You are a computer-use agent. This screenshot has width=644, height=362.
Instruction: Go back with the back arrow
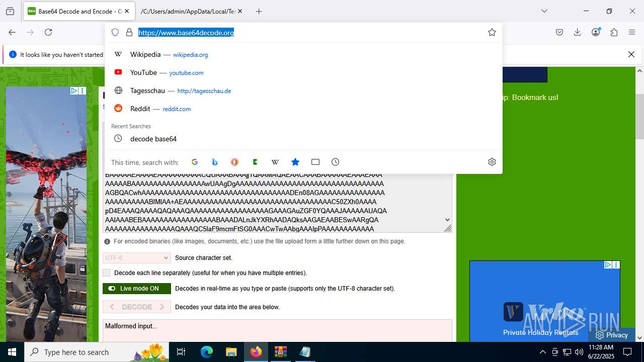click(x=12, y=32)
